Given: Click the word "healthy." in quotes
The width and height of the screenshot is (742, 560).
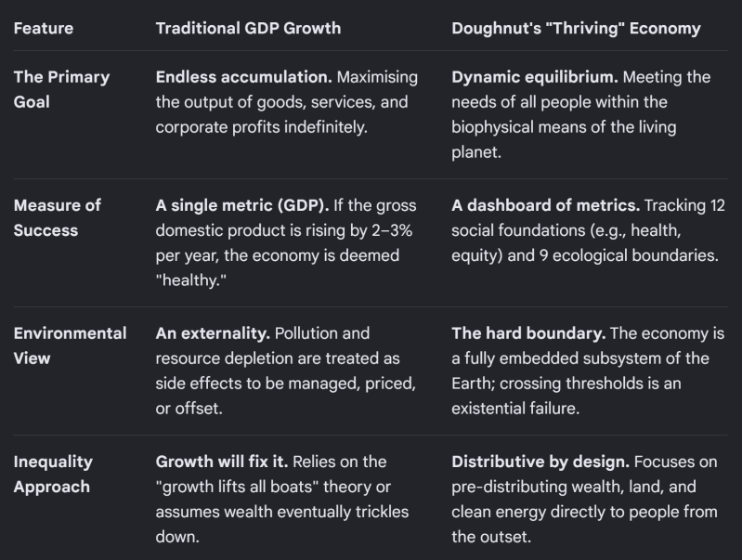Looking at the screenshot, I should (x=191, y=280).
